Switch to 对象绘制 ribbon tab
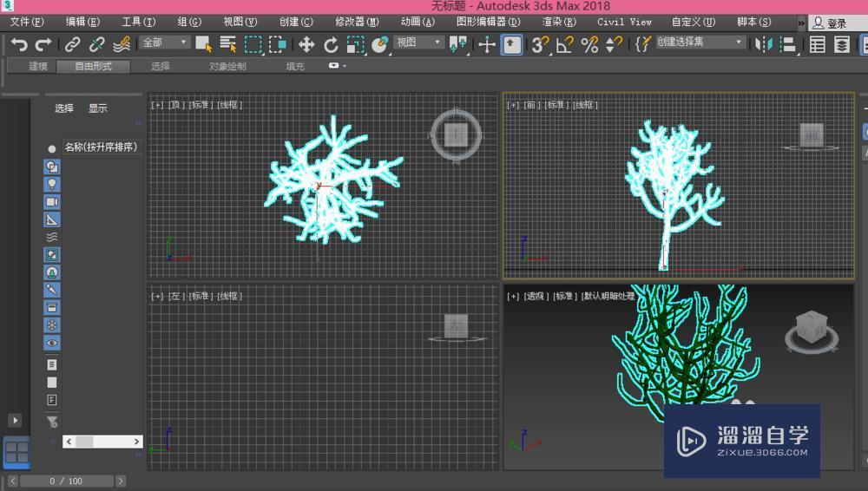 [x=227, y=67]
